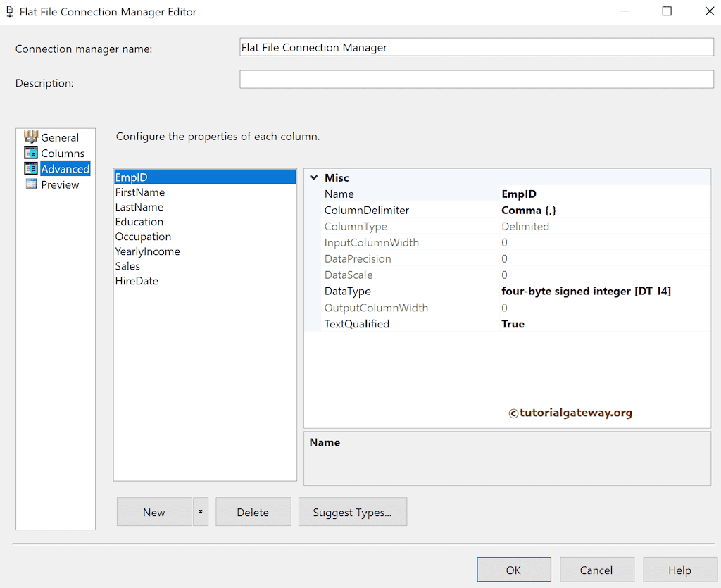Screen dimensions: 721x588
Task: Confirm changes with OK
Action: tap(513, 569)
